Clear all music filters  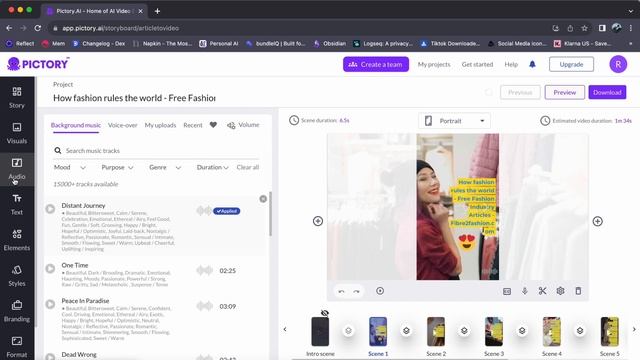tap(248, 167)
